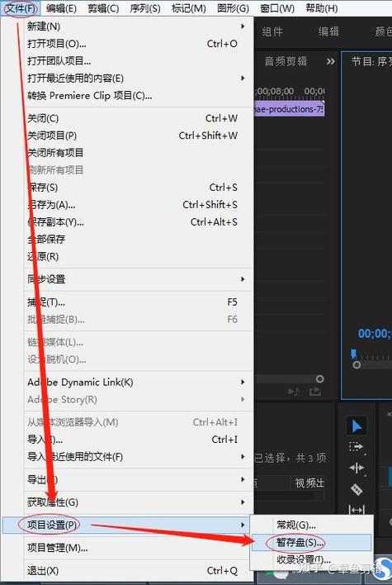392x585 pixels.
Task: Click the export frame icon in source monitor
Action: [315, 391]
